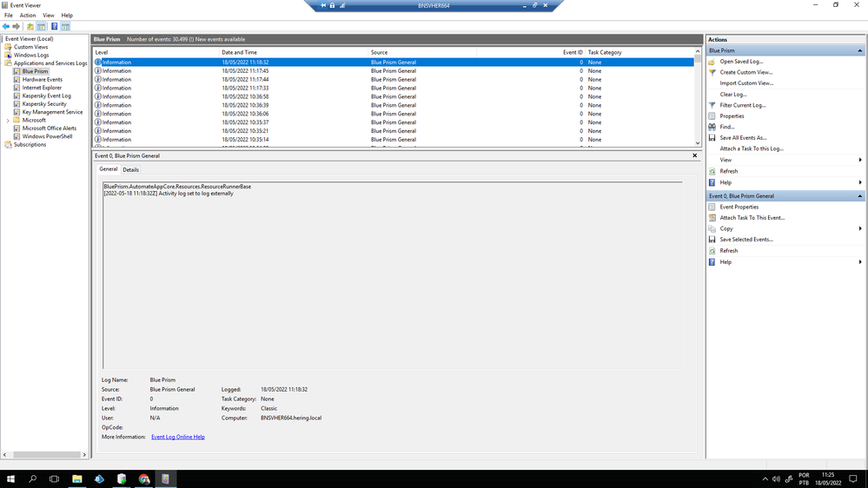Click Clear Log... action
This screenshot has height=488, width=868.
[733, 94]
